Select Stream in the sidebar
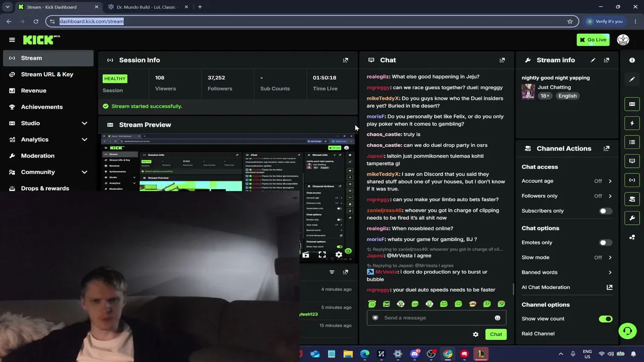 (48, 58)
